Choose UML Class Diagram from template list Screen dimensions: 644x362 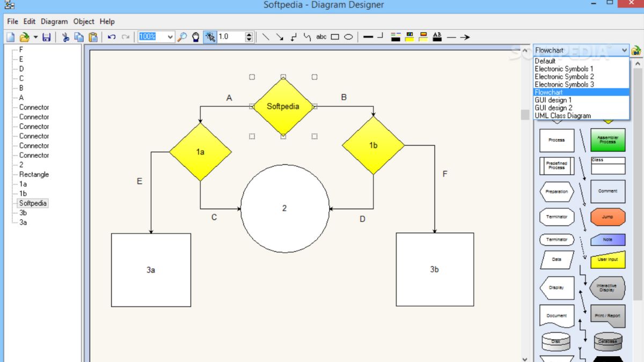pos(562,116)
